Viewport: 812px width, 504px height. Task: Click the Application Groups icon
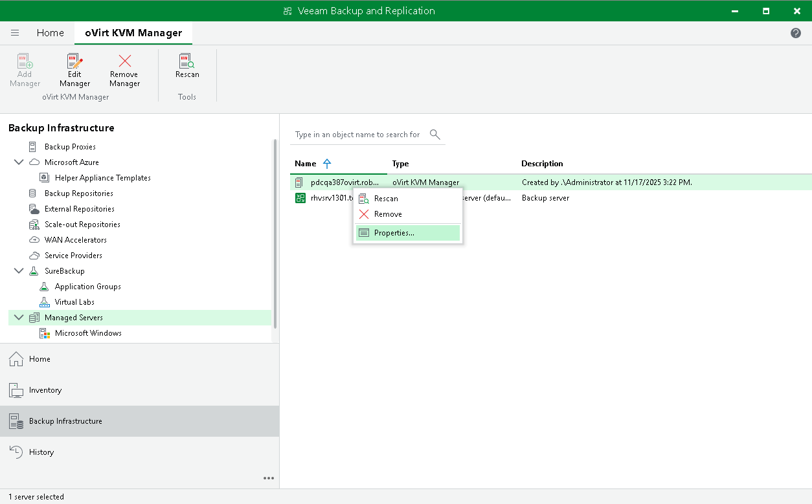click(44, 287)
